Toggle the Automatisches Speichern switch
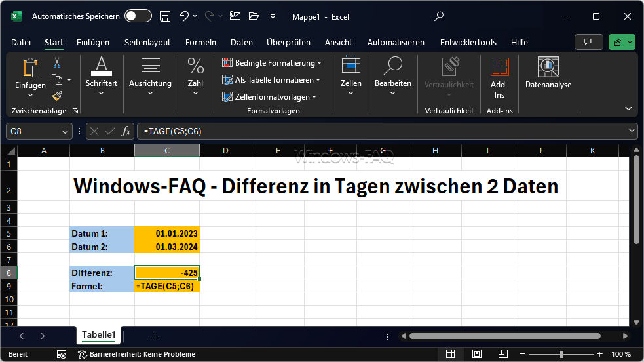This screenshot has height=362, width=644. click(x=138, y=16)
